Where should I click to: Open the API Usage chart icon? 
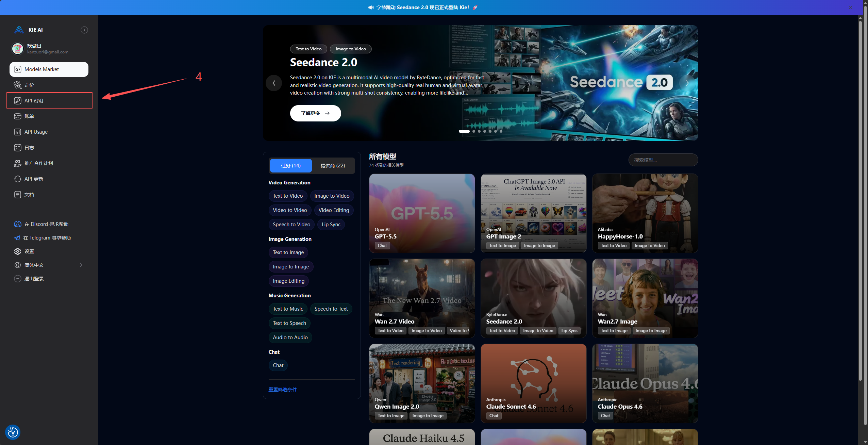[x=18, y=132]
